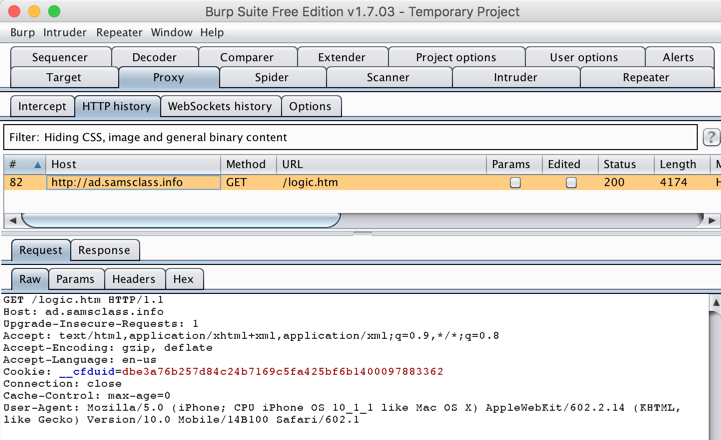The image size is (721, 440).
Task: Open the Burp menu
Action: pyautogui.click(x=22, y=32)
